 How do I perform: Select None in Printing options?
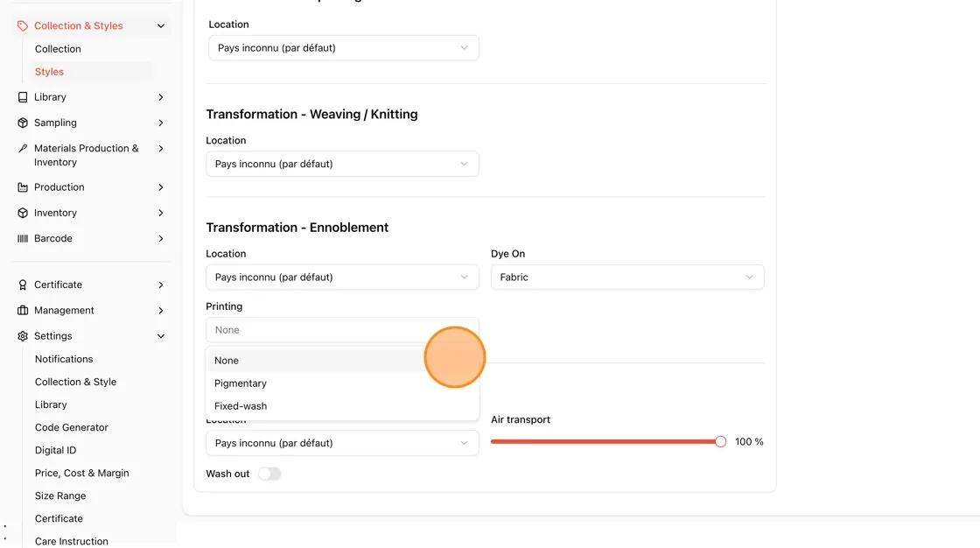(x=342, y=361)
